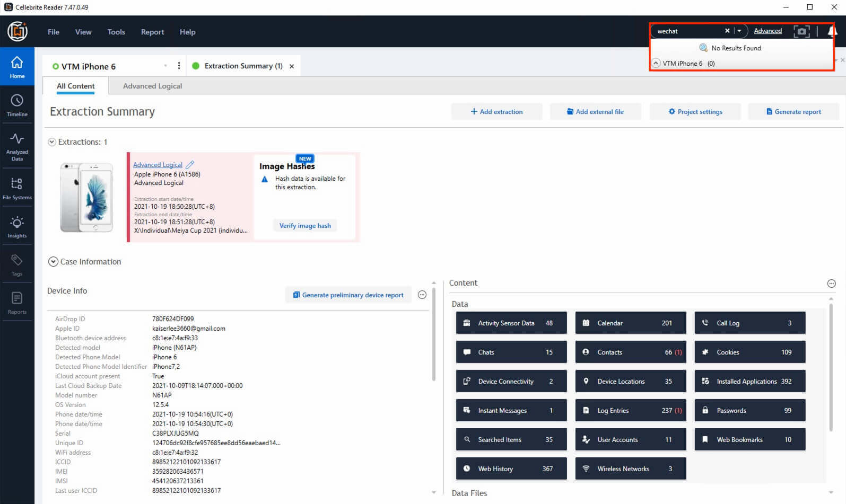Screen dimensions: 846x504
Task: Select the Apple ID email value
Action: [188, 329]
